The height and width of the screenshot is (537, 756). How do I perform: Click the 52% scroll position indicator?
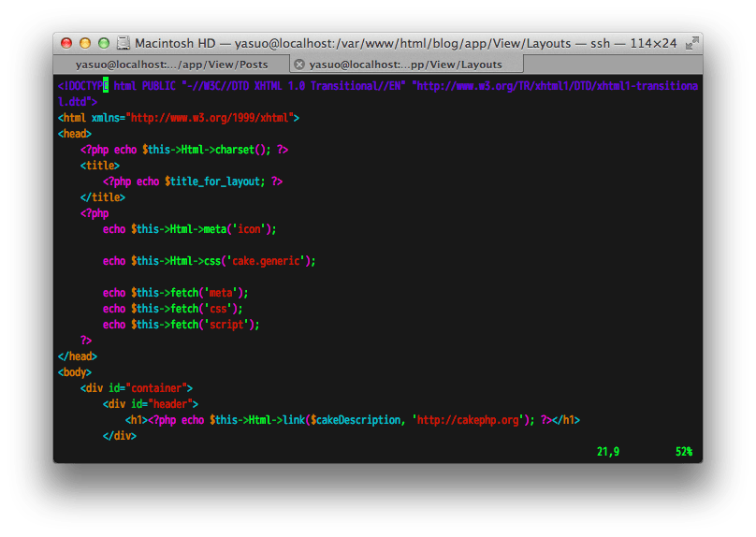point(684,452)
